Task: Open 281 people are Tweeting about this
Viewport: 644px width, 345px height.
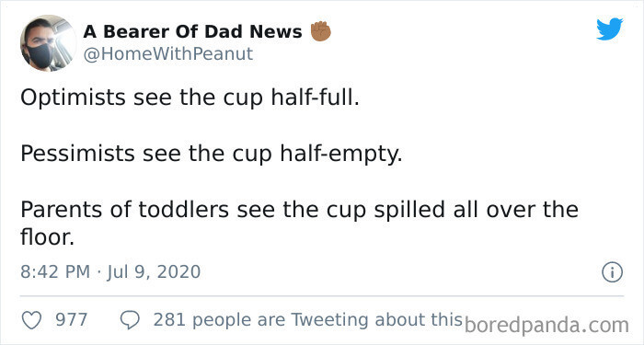Action: (x=308, y=320)
